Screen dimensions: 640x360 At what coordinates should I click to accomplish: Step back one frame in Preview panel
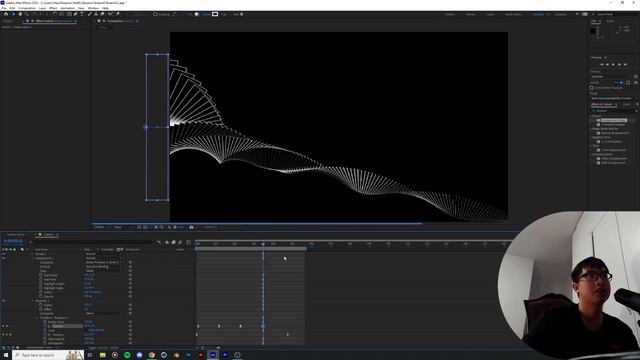pyautogui.click(x=607, y=64)
